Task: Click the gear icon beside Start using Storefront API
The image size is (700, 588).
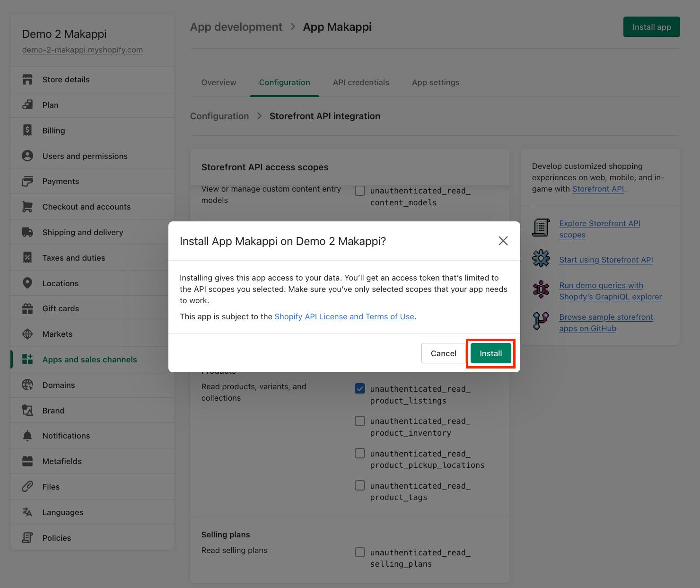Action: click(x=541, y=258)
